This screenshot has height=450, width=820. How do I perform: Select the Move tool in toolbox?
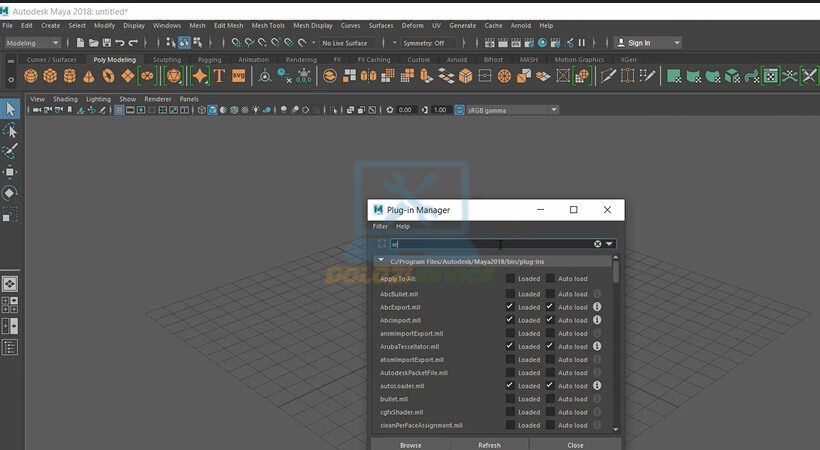10,172
